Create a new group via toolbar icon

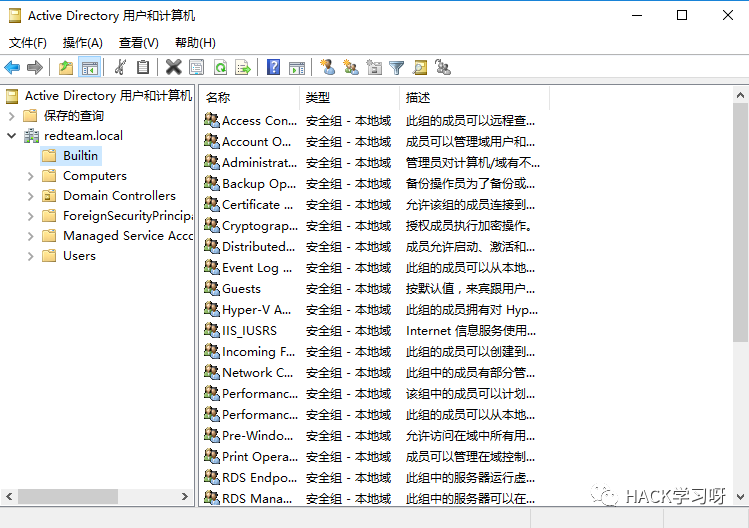(x=351, y=67)
